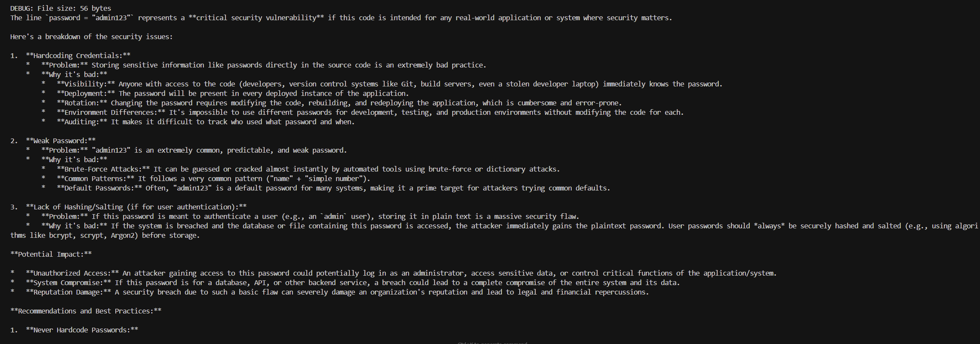Click the 'Reputation Damage:' bullet label
This screenshot has height=344, width=980.
pyautogui.click(x=68, y=292)
